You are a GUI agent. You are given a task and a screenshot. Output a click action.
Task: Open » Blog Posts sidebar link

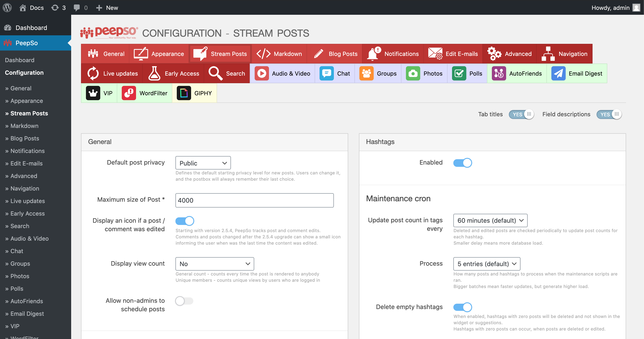pos(22,138)
